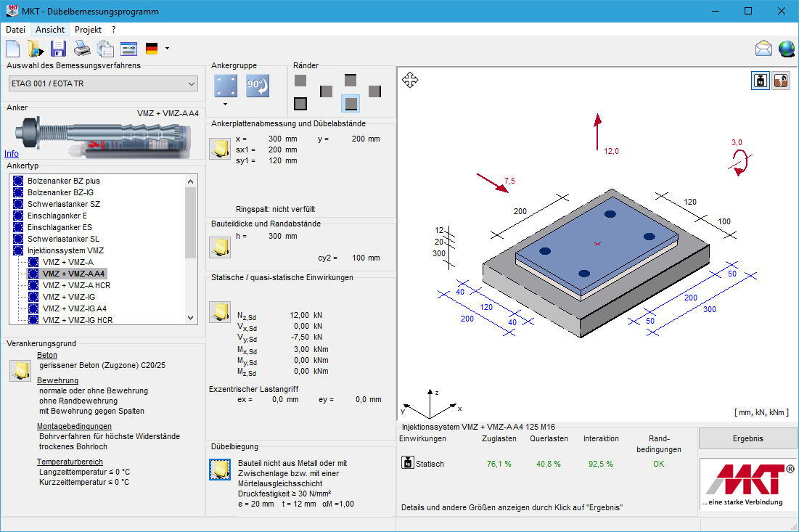
Task: Edit Bauteildicke and Randabstände via the note icon
Action: tap(220, 247)
